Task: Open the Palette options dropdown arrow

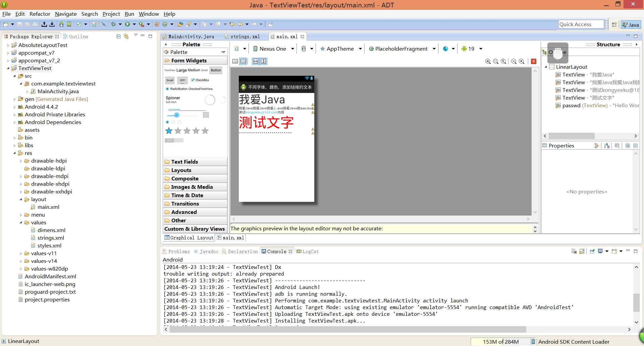Action: [223, 52]
